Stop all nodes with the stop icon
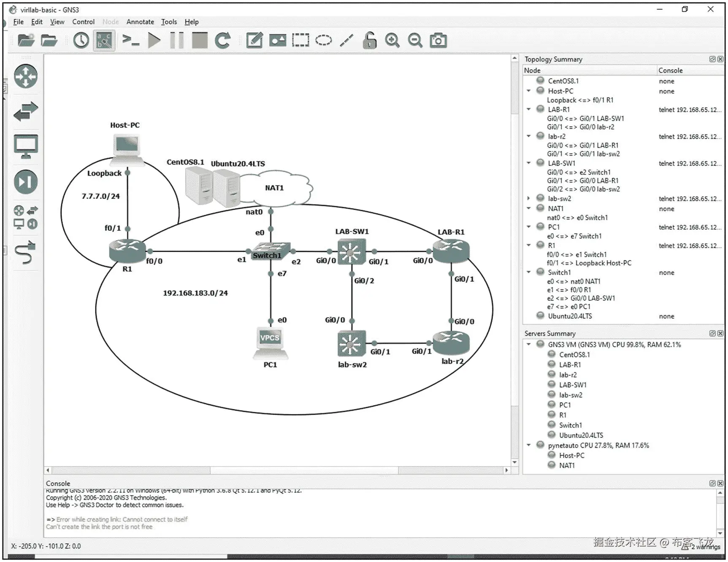The height and width of the screenshot is (562, 728). click(200, 40)
